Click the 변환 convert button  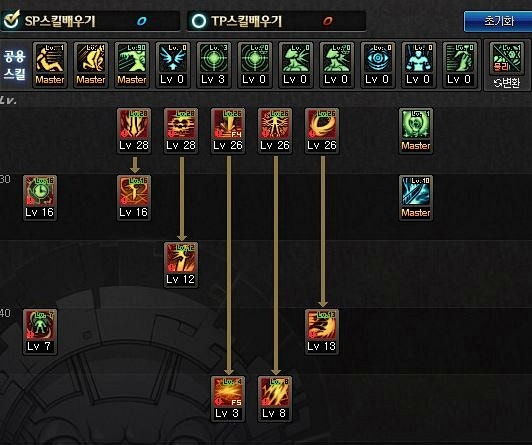[x=507, y=82]
